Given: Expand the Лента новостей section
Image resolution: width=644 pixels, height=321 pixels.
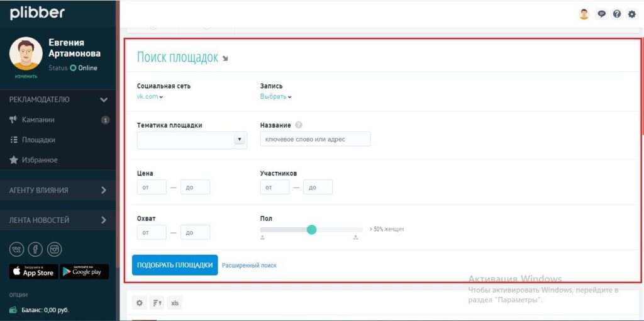Looking at the screenshot, I should pos(58,220).
